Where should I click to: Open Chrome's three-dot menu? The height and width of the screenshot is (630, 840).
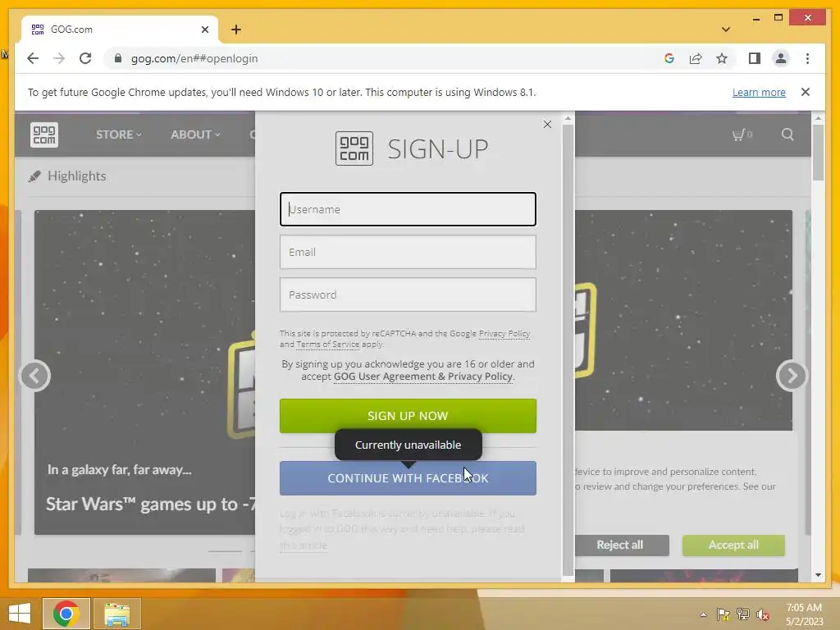click(807, 58)
